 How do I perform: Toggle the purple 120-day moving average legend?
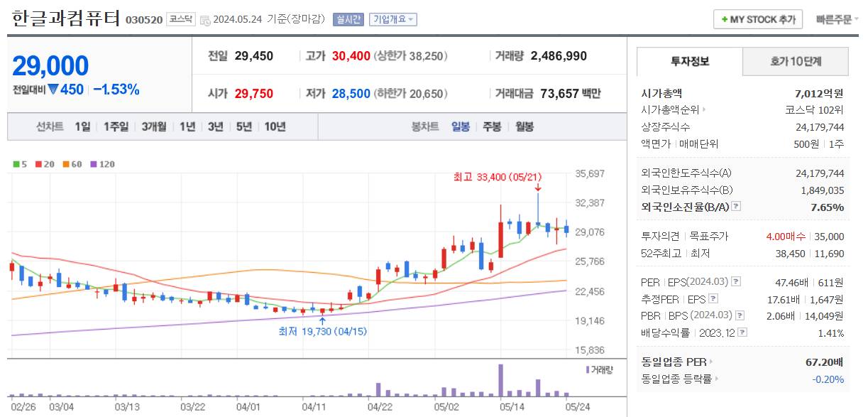coord(95,163)
